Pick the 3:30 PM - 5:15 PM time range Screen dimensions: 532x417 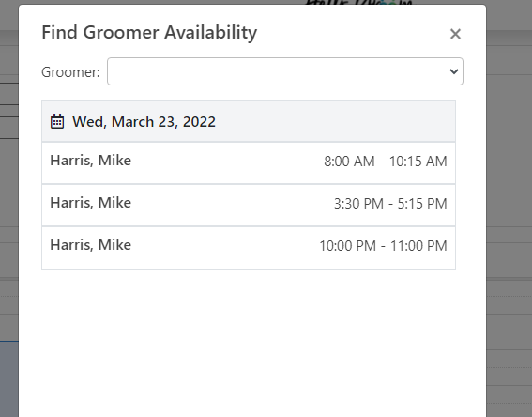390,204
